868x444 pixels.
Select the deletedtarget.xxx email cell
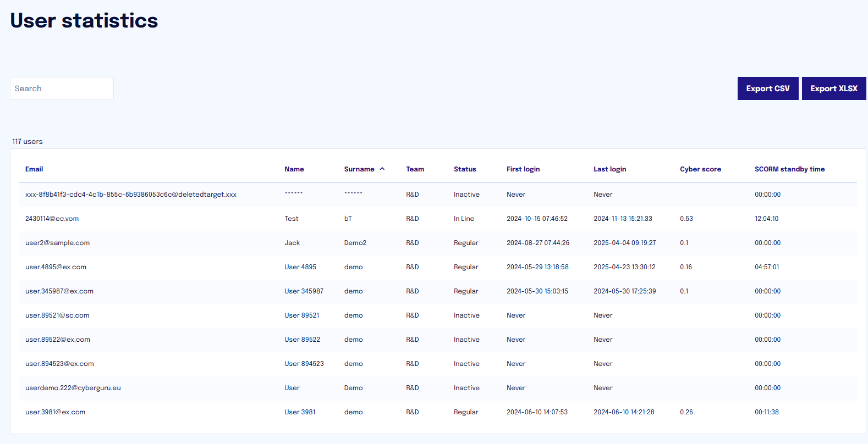(131, 195)
